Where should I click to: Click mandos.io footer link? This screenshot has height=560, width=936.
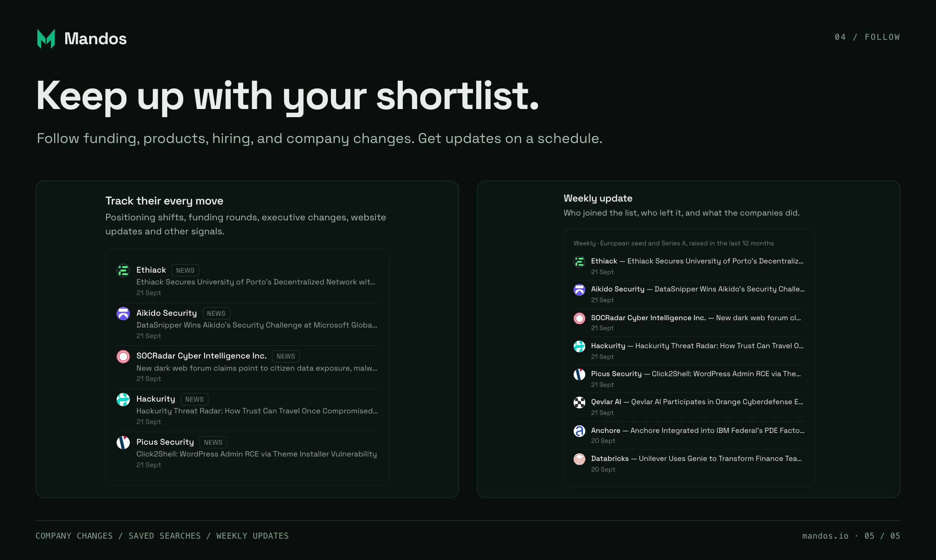click(825, 536)
